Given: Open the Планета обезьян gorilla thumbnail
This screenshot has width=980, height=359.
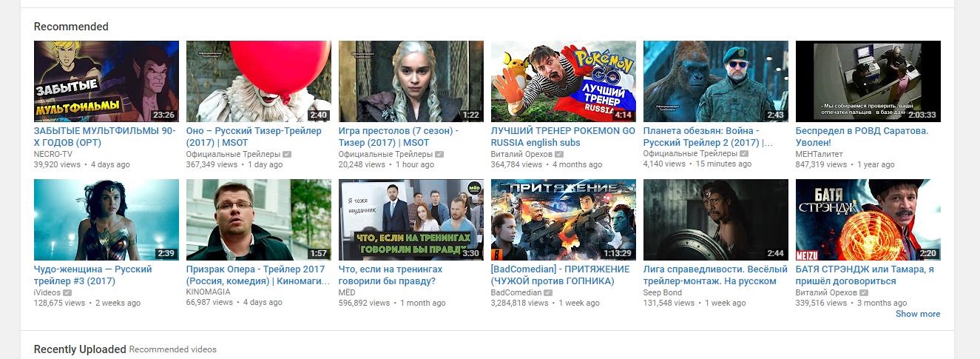Looking at the screenshot, I should (x=716, y=81).
